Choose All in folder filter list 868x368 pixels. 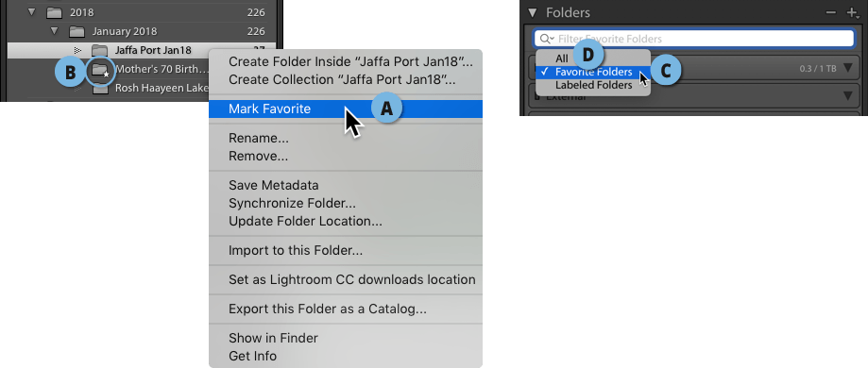(x=562, y=59)
